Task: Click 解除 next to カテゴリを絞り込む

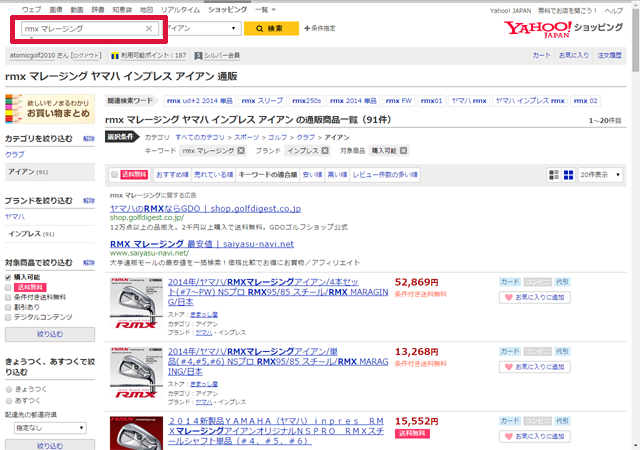Action: (89, 139)
